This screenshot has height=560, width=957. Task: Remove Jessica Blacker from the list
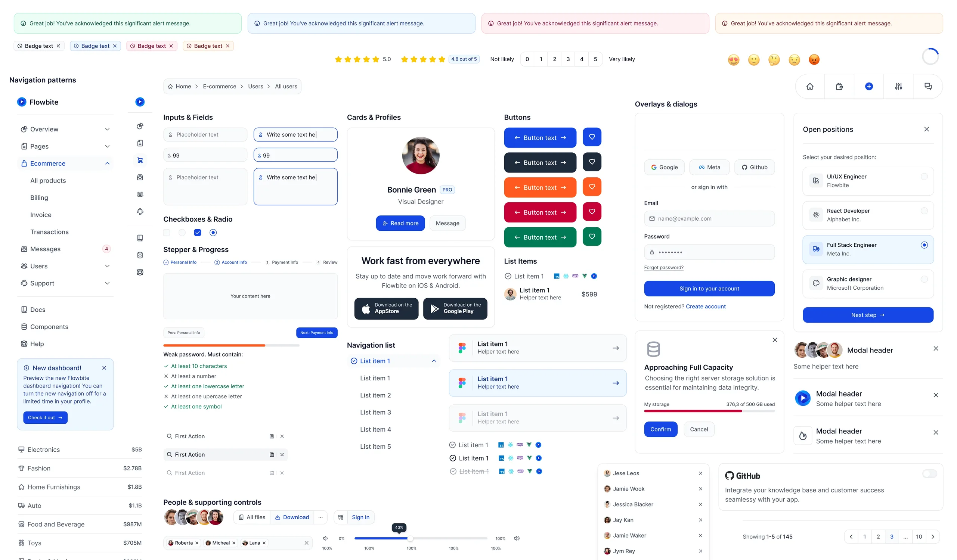click(701, 504)
